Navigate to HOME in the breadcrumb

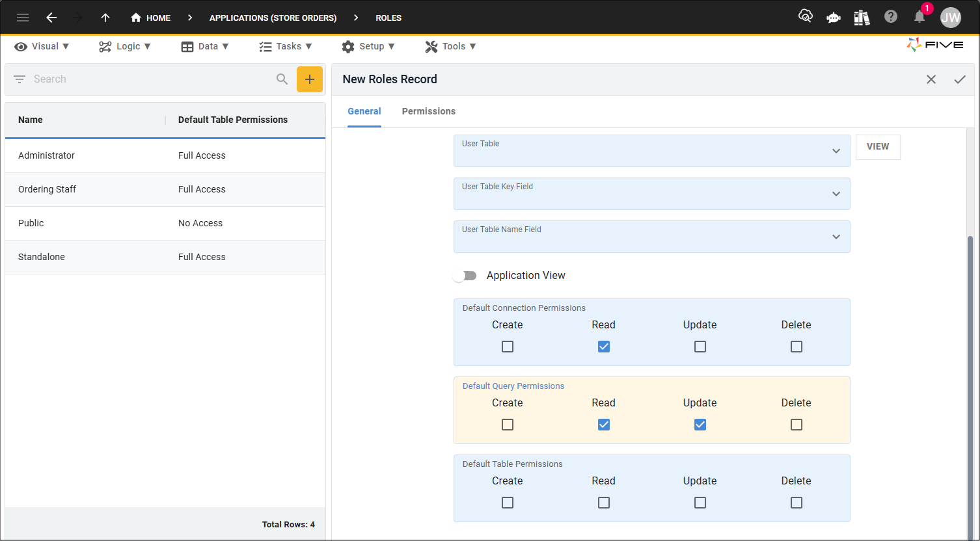150,18
